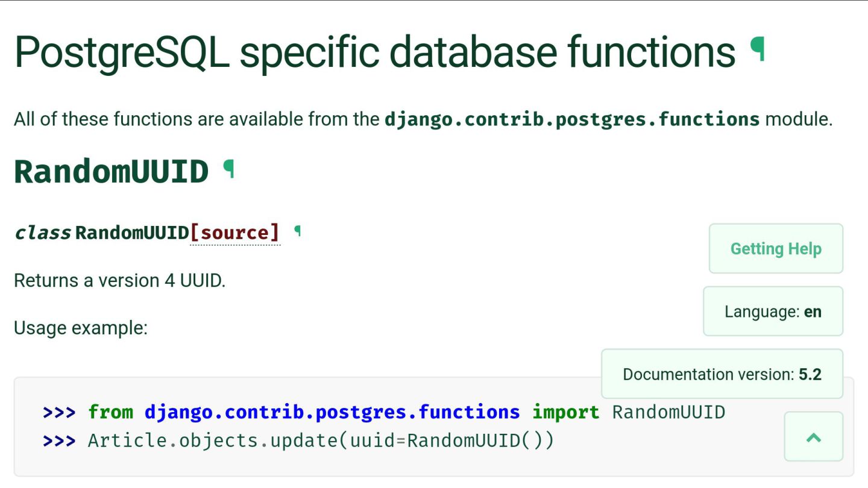Click the pilcrow permalink beside the page title
The image size is (868, 488).
click(x=758, y=49)
